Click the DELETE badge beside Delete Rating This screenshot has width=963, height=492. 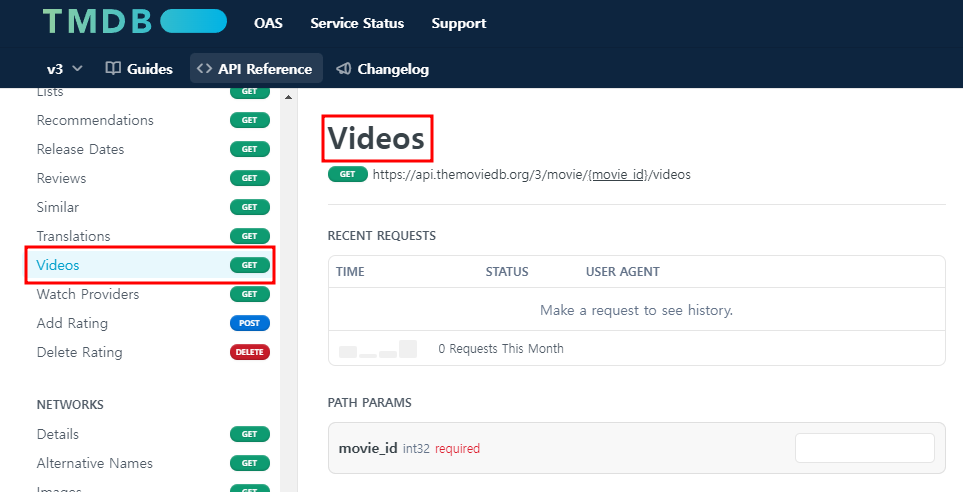250,352
